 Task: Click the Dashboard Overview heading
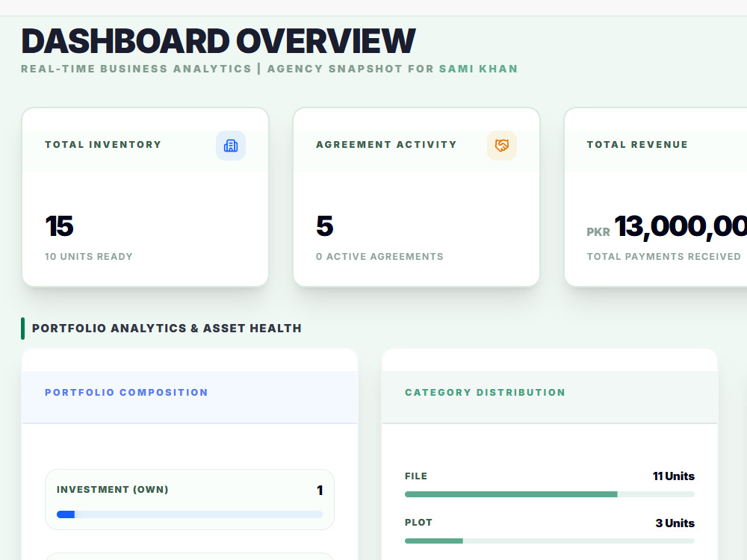219,41
